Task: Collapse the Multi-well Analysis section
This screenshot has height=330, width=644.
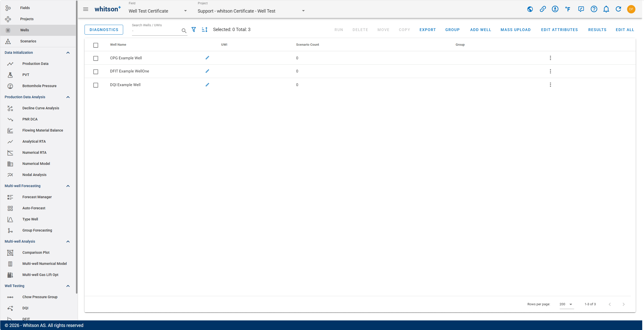Action: [x=68, y=241]
